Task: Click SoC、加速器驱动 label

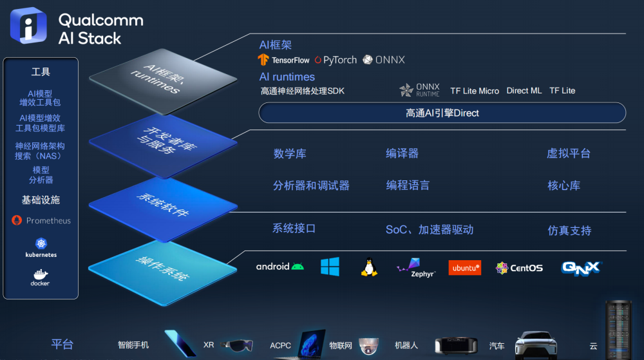Action: point(430,229)
